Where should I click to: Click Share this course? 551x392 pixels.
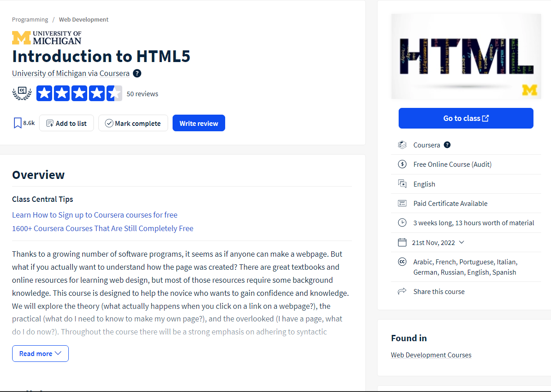439,291
